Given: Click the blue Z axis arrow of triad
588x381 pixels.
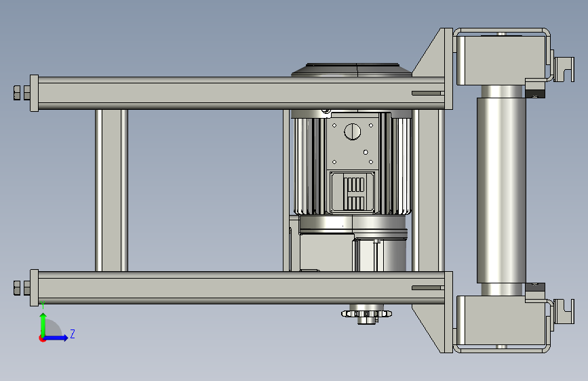Looking at the screenshot, I should 56,338.
